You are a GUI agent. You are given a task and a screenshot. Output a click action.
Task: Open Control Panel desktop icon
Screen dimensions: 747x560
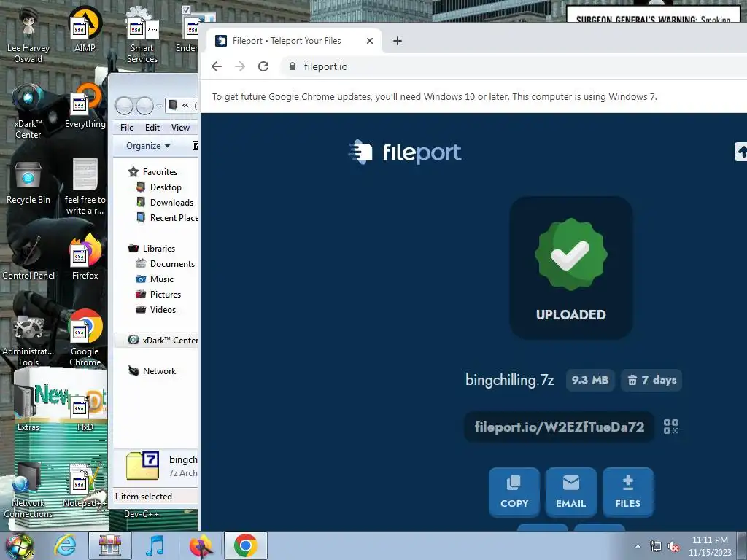click(28, 257)
